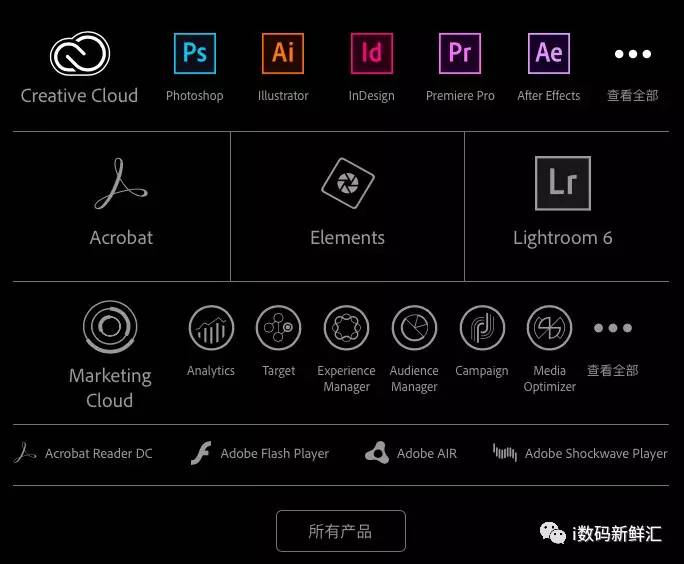Click the Target nodes icon
Image resolution: width=684 pixels, height=564 pixels.
[278, 328]
